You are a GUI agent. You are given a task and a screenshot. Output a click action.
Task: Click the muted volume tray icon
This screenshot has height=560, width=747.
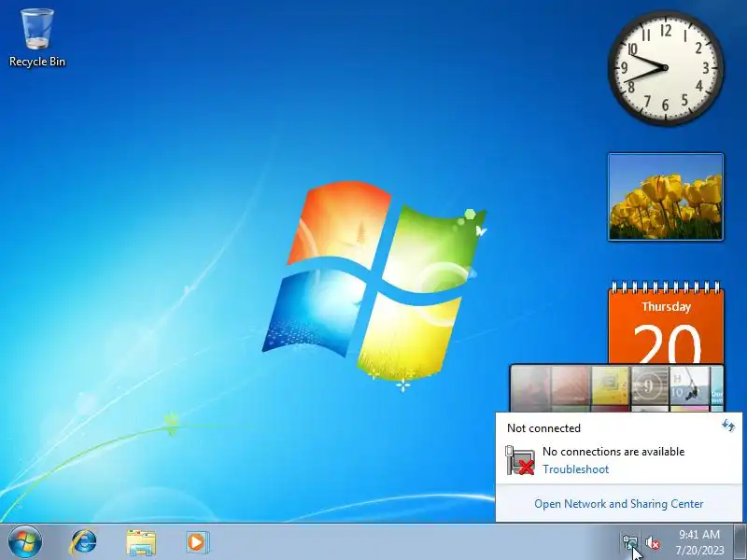tap(652, 542)
